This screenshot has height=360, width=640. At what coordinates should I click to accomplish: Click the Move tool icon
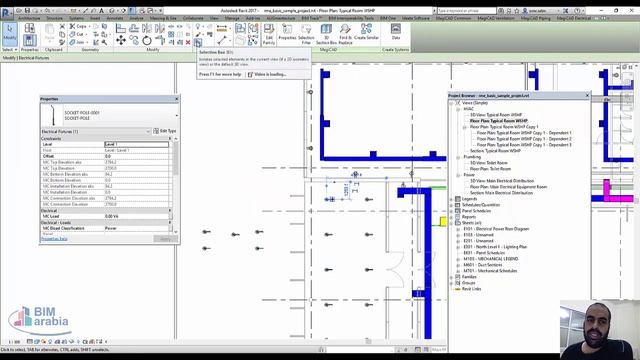(x=121, y=40)
